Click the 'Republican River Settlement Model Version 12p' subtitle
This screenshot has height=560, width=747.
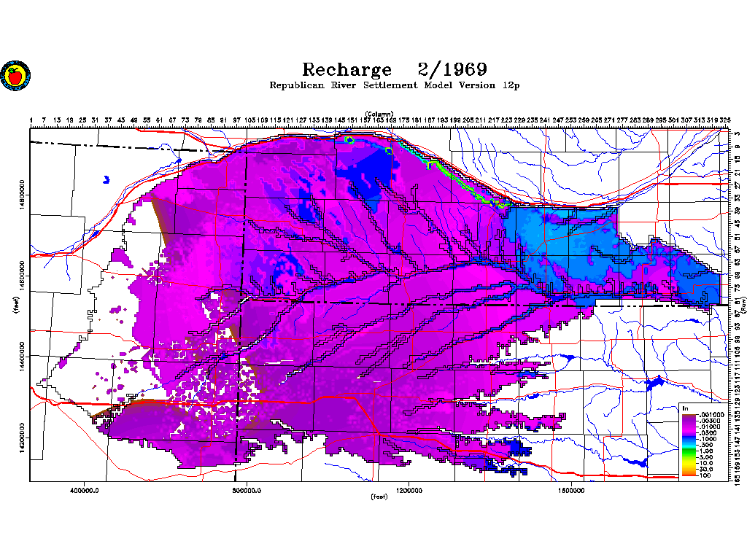coord(395,85)
